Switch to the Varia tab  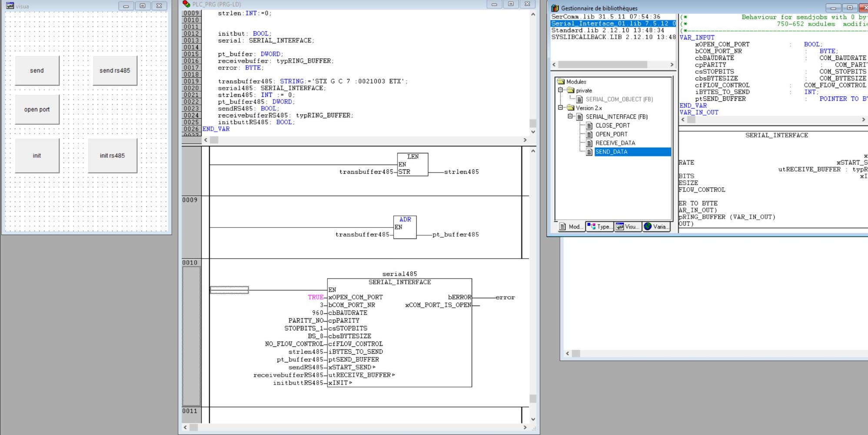pos(656,226)
